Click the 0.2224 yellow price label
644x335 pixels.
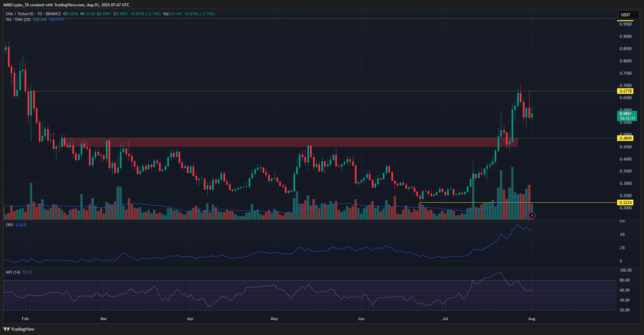pyautogui.click(x=625, y=203)
